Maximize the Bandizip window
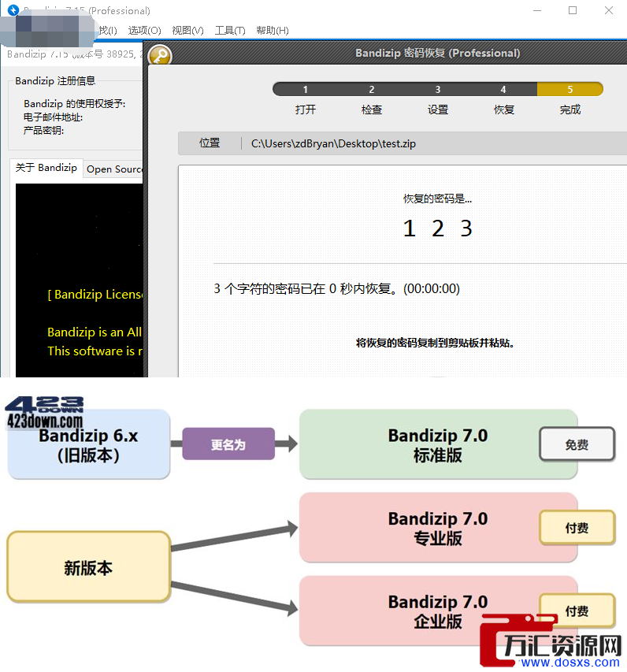This screenshot has width=627, height=672. pos(573,10)
